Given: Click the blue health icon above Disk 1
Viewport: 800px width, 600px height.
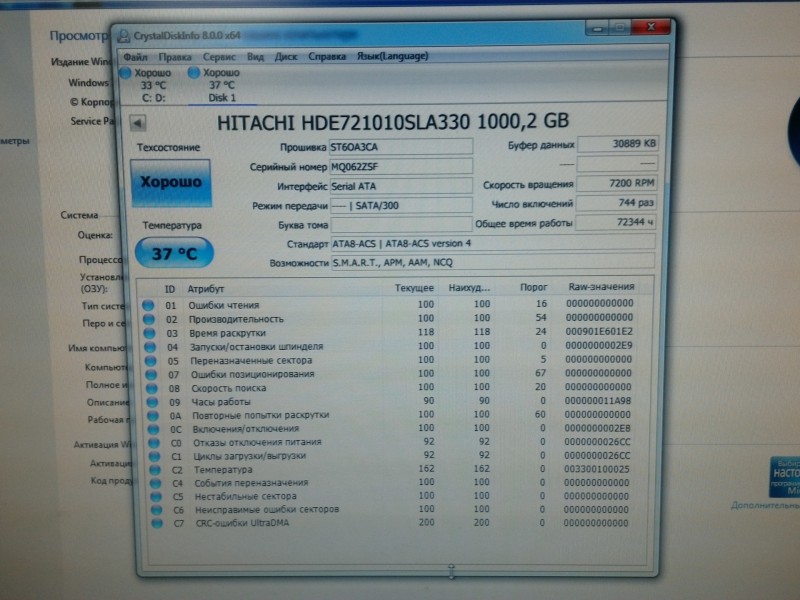Looking at the screenshot, I should (193, 72).
